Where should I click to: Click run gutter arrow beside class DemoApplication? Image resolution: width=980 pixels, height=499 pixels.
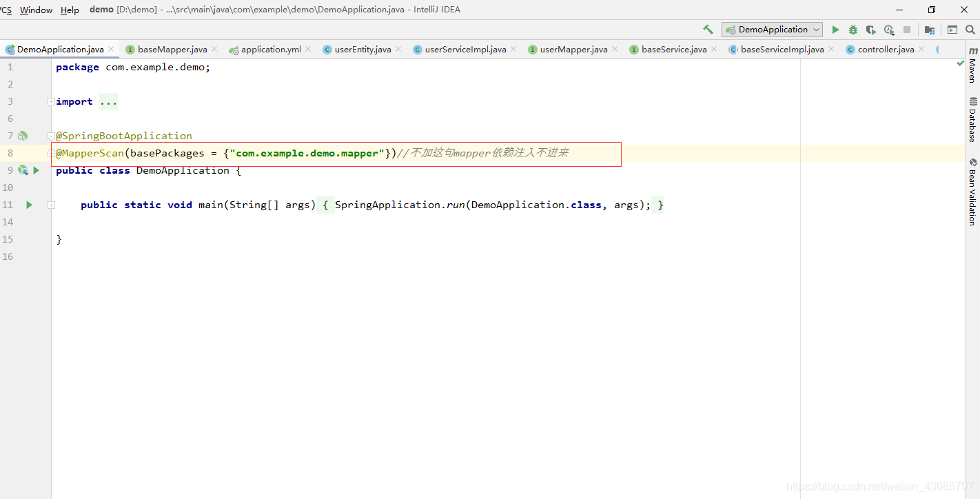click(37, 170)
